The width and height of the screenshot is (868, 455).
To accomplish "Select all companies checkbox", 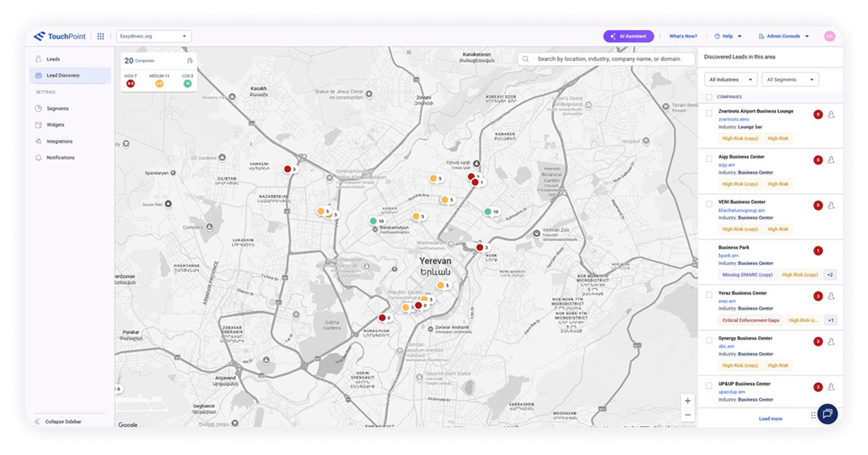I will tap(709, 97).
